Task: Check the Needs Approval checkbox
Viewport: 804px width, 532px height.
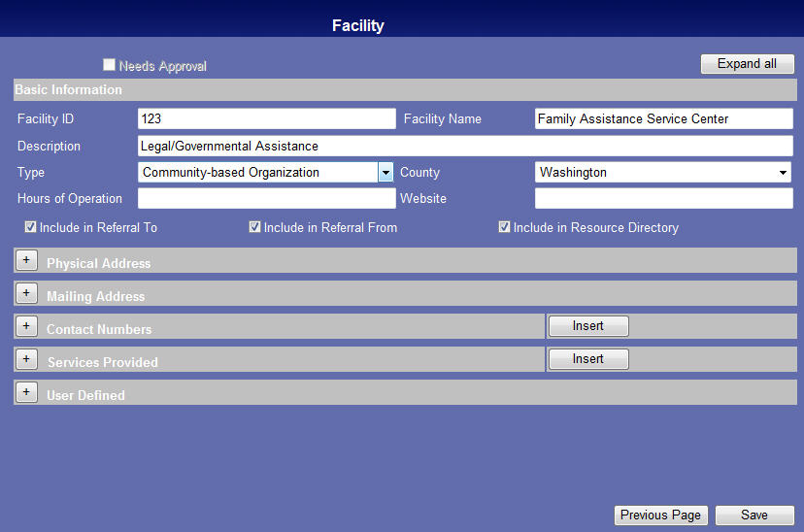Action: click(109, 65)
